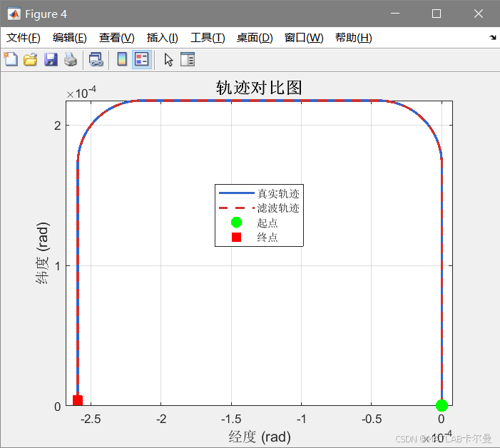This screenshot has height=448, width=500.
Task: Open the Property Inspector icon
Action: pyautogui.click(x=188, y=59)
